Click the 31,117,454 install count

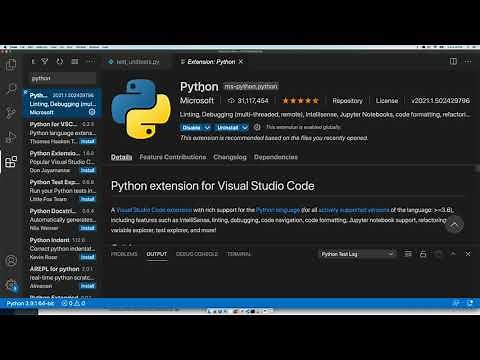248,100
